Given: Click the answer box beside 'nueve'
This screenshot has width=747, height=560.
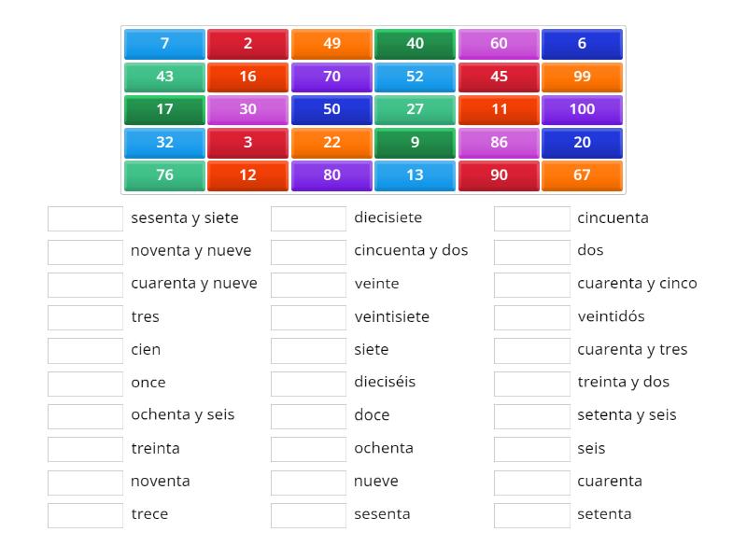Looking at the screenshot, I should (309, 482).
